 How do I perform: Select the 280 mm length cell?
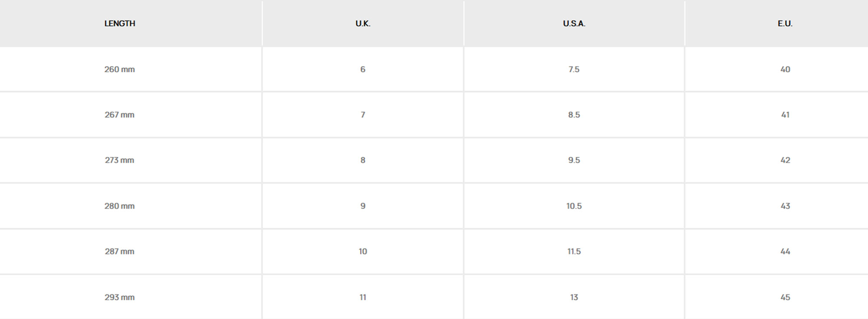[x=120, y=206]
